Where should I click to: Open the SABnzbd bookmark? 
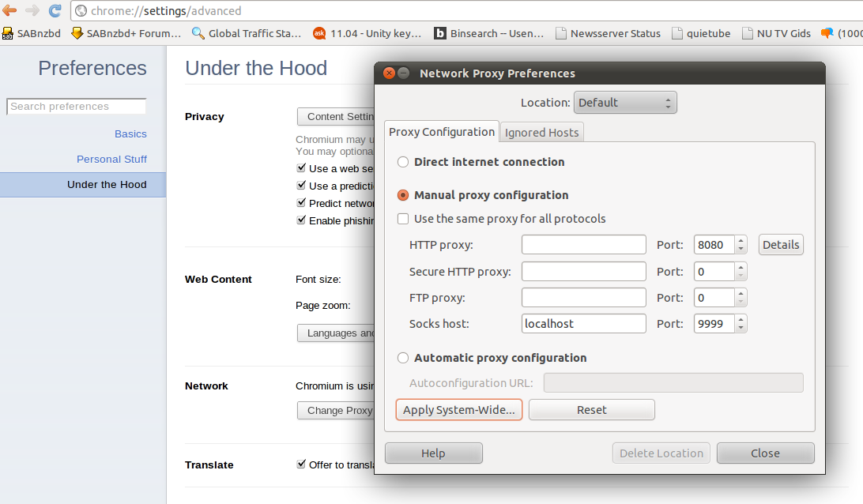click(32, 33)
